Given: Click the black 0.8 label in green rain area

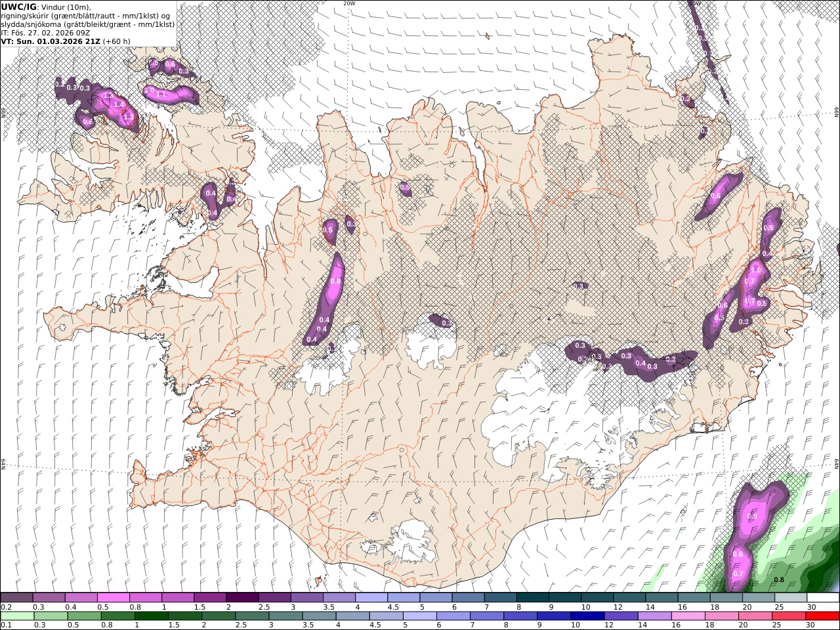Looking at the screenshot, I should (779, 579).
